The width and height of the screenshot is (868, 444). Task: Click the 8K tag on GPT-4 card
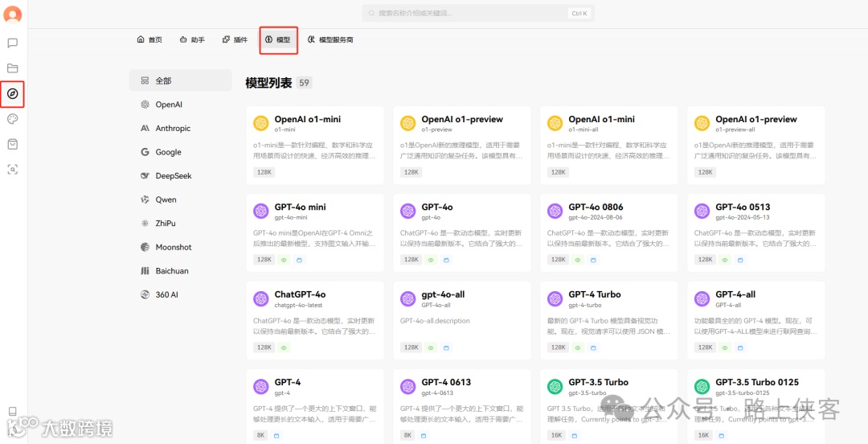coord(262,435)
